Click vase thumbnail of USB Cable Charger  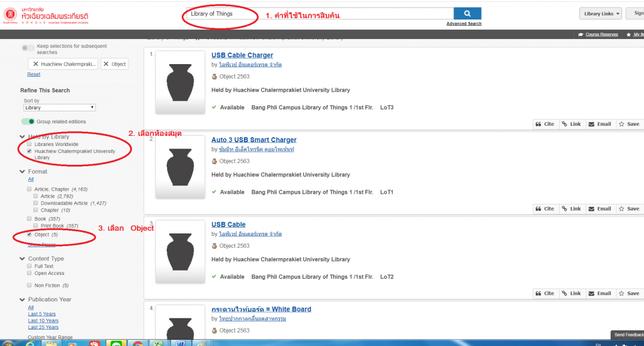point(180,82)
